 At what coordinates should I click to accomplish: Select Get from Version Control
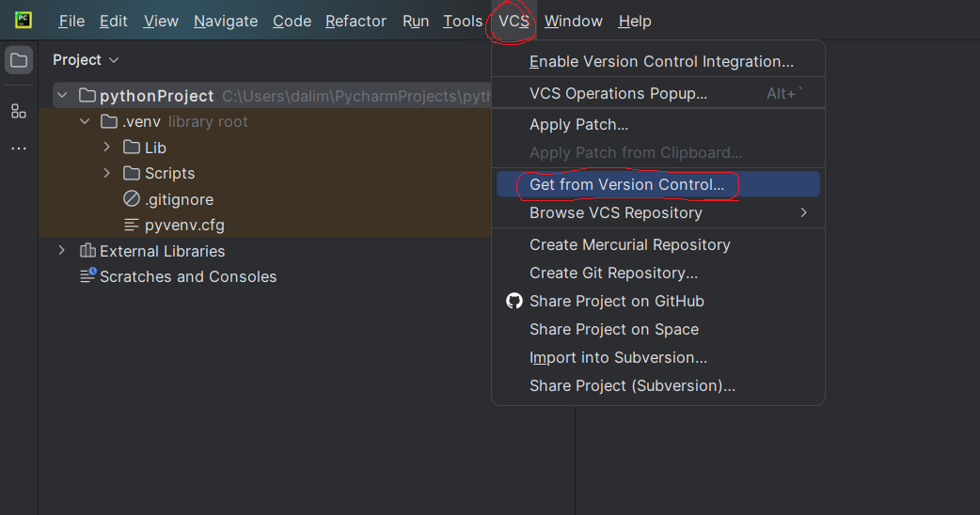[x=658, y=185]
